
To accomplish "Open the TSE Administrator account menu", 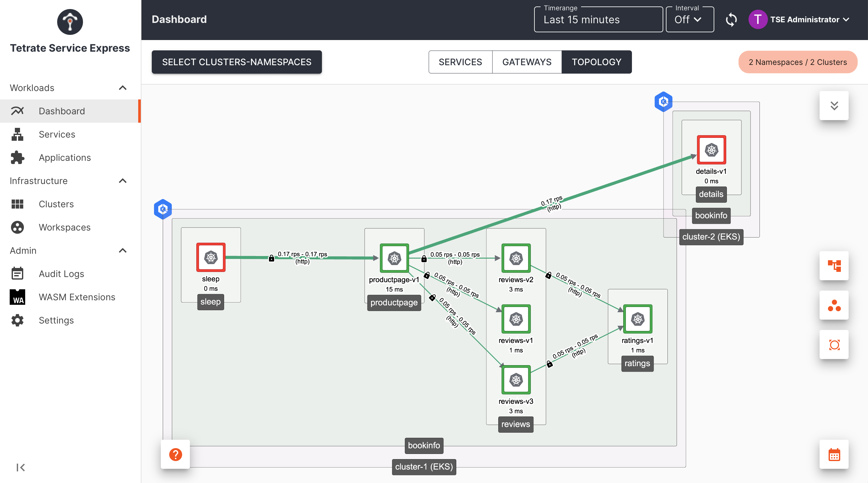I will [805, 20].
